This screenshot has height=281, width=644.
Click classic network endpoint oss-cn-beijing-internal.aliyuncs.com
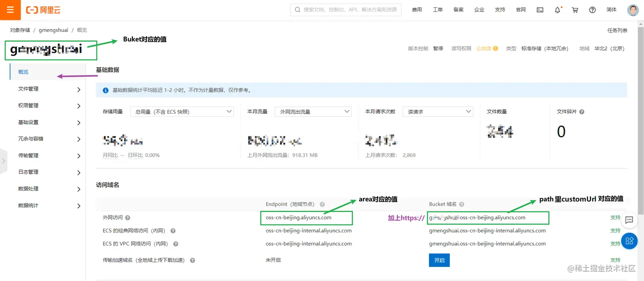[309, 231]
